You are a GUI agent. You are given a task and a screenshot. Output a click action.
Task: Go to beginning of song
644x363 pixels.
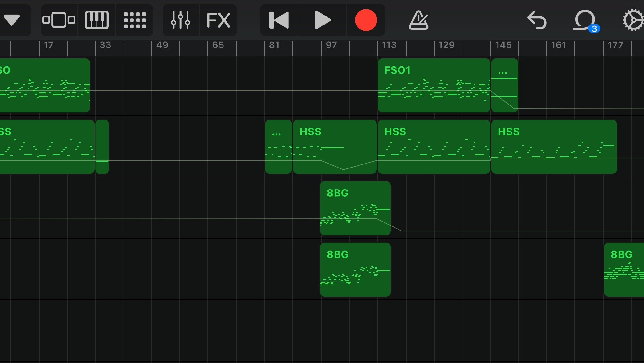(x=279, y=20)
